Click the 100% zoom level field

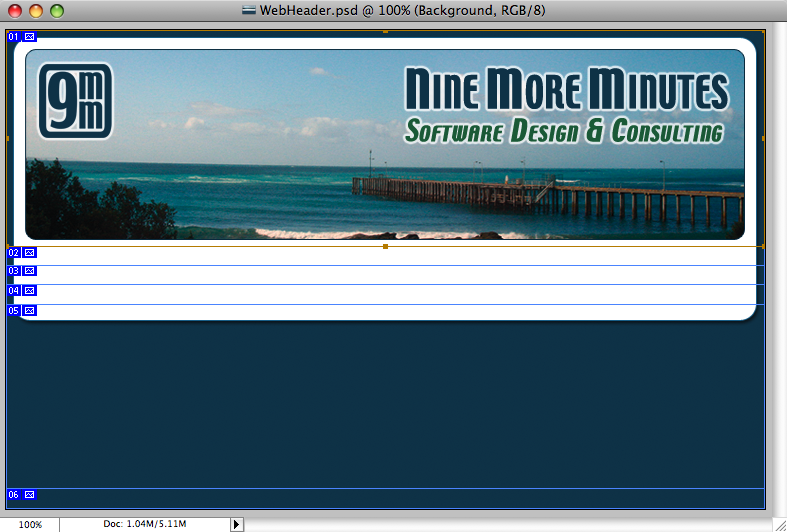click(30, 525)
